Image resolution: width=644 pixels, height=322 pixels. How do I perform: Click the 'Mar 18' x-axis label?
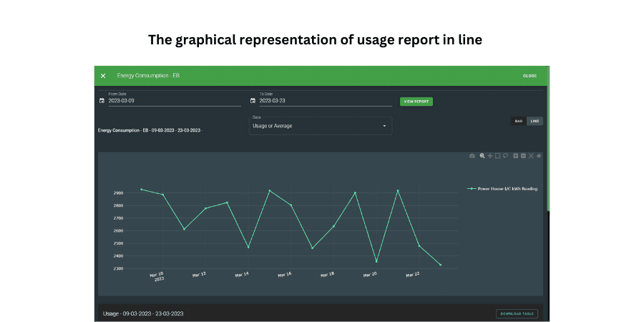[x=327, y=274]
